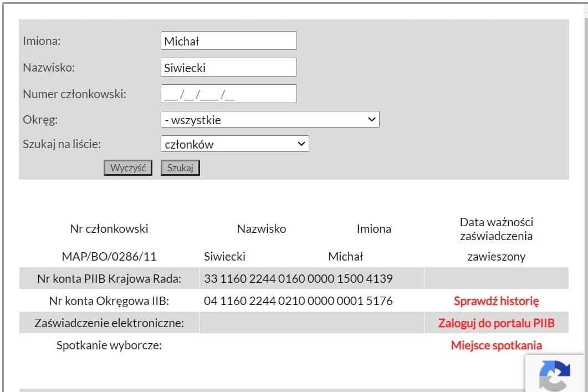This screenshot has height=392, width=588.
Task: Follow the Zaloguj do portalu PIIB link
Action: [x=496, y=323]
